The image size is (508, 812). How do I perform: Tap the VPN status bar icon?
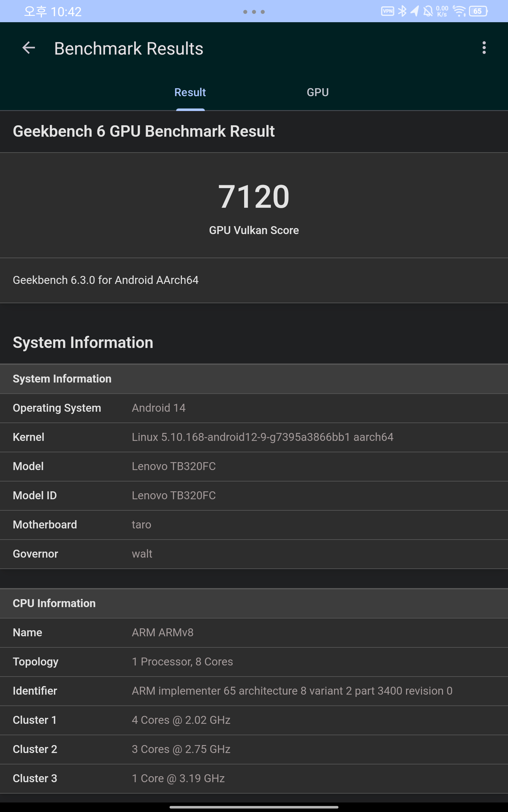(387, 11)
